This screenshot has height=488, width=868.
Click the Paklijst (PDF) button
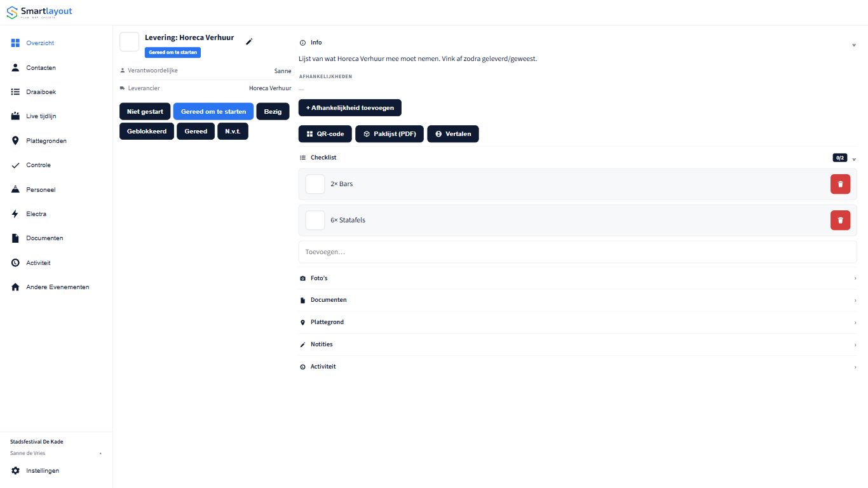(390, 134)
